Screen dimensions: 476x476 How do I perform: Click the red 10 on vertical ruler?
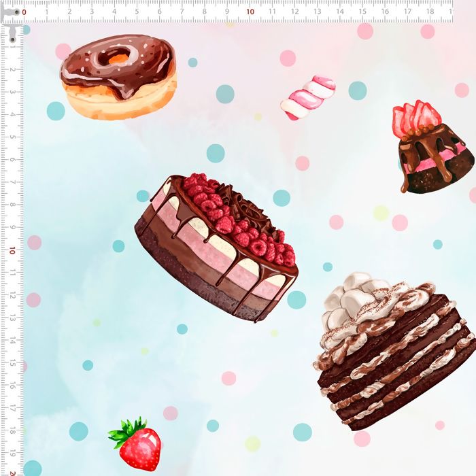click(12, 250)
